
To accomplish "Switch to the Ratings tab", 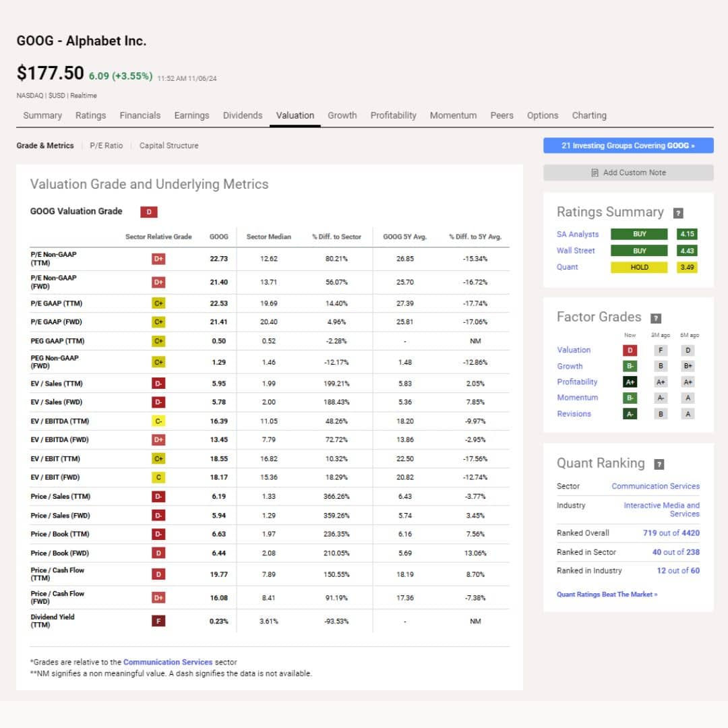I will click(90, 115).
